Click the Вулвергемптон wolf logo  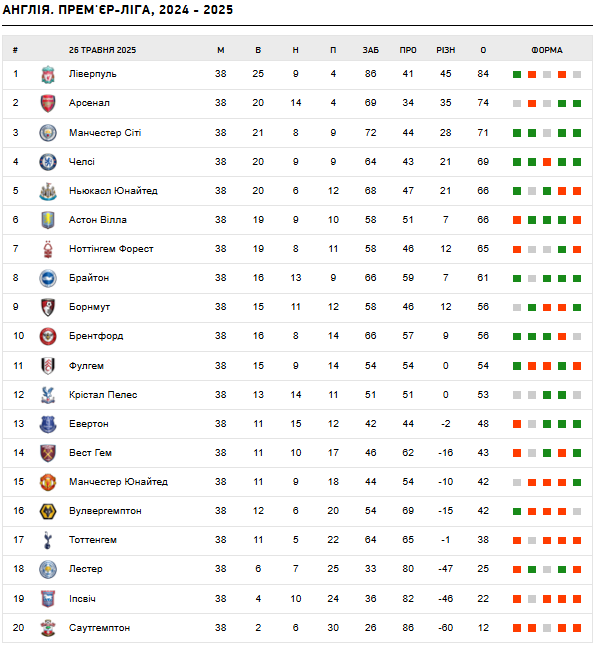[x=48, y=511]
